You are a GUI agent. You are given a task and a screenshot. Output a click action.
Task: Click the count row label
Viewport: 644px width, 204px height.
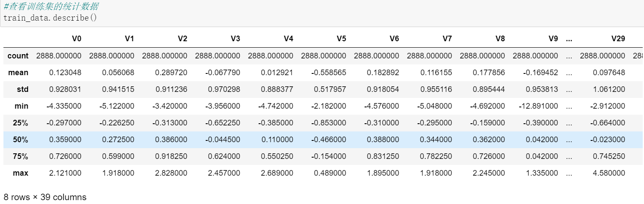pos(18,56)
